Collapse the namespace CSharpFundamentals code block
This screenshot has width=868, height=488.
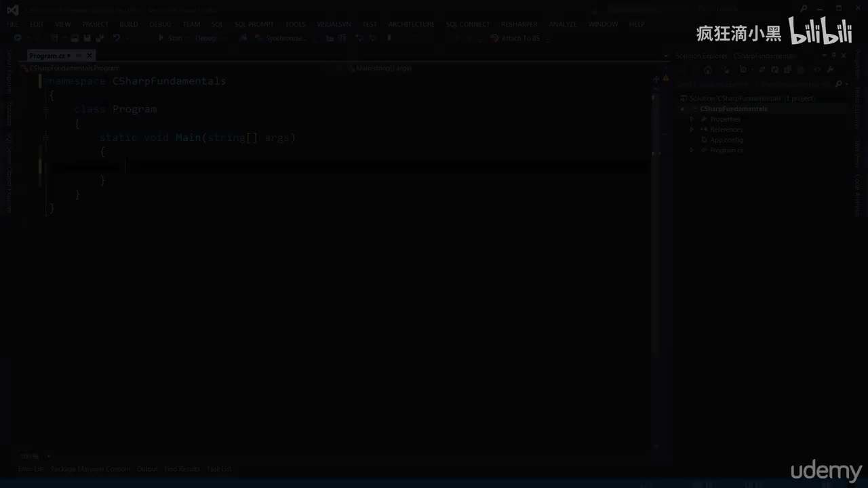tap(45, 81)
